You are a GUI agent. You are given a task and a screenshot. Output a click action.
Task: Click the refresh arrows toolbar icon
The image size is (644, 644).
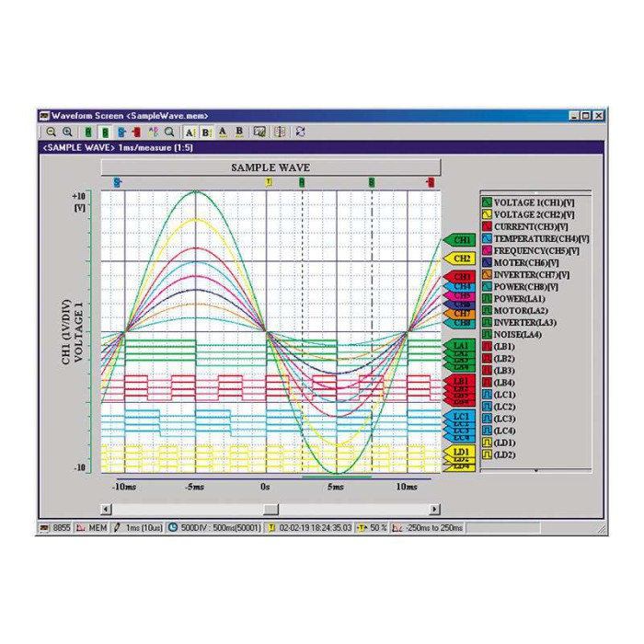[300, 132]
